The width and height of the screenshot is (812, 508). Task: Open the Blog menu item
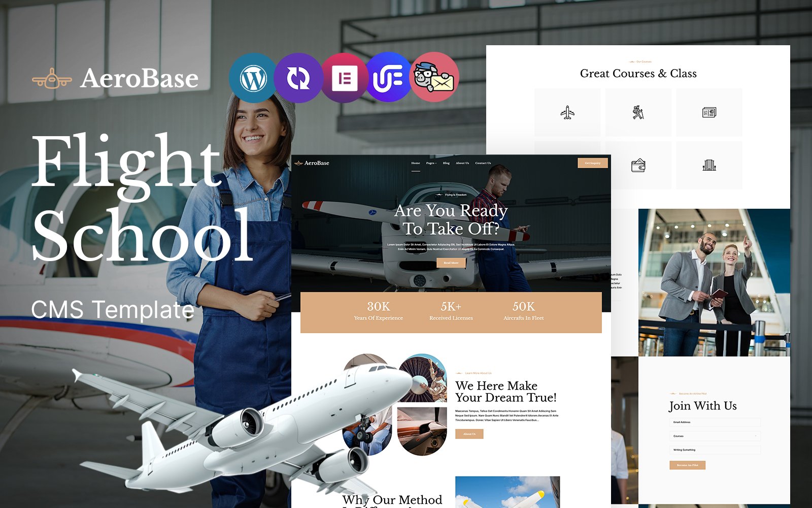tap(446, 163)
